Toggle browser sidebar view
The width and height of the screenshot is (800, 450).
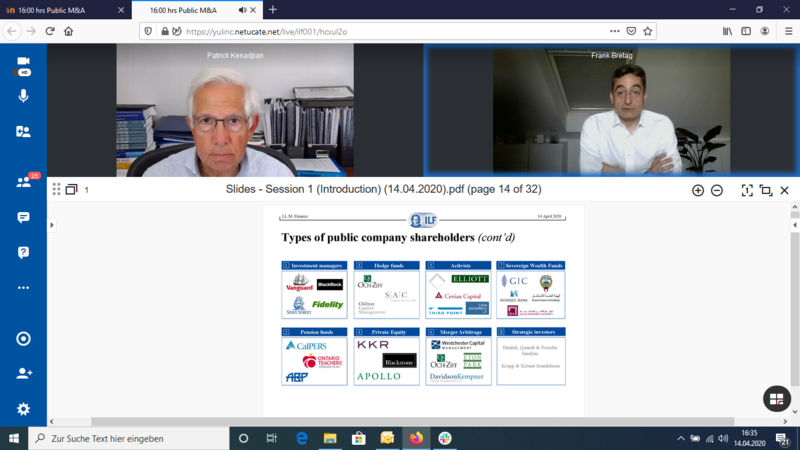tap(746, 32)
